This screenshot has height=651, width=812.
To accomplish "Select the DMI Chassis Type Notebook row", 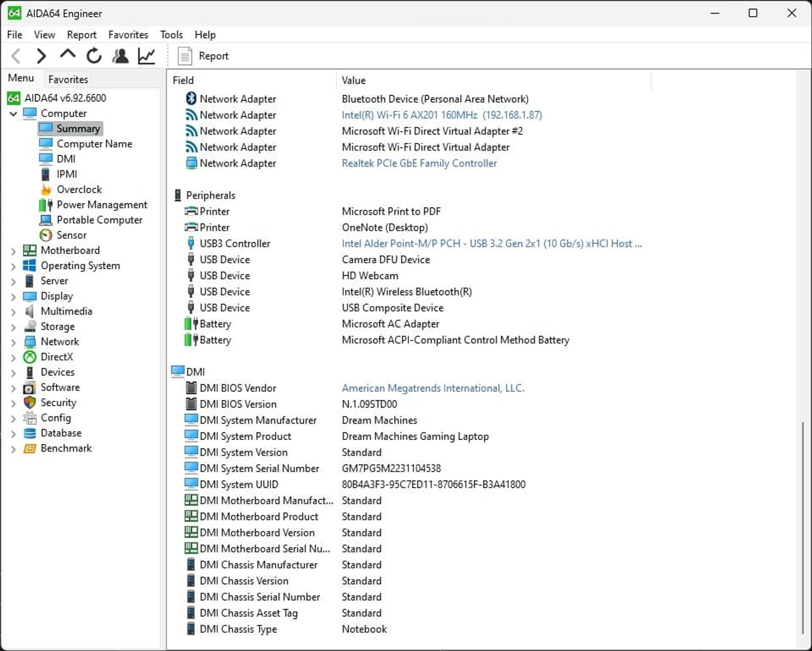I will tap(286, 629).
